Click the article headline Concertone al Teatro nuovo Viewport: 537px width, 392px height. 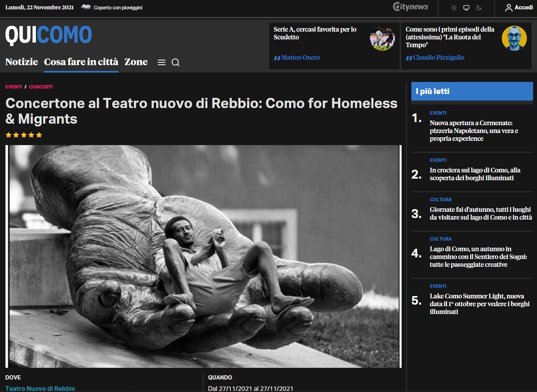tap(201, 111)
